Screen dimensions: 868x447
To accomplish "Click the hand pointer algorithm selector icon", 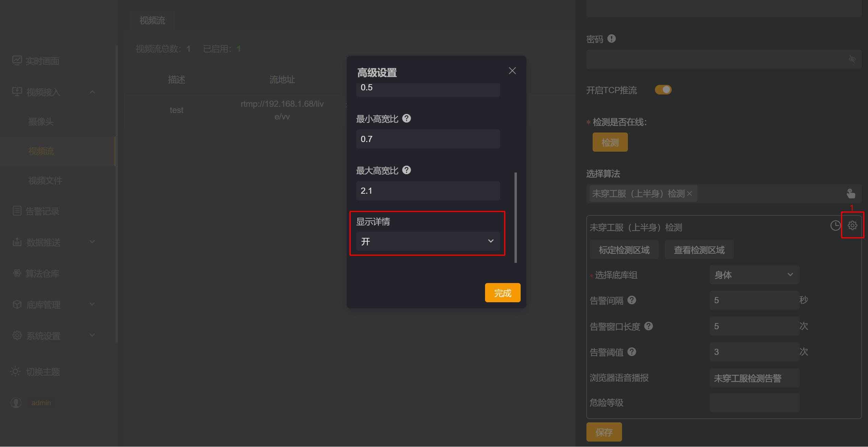I will coord(851,194).
